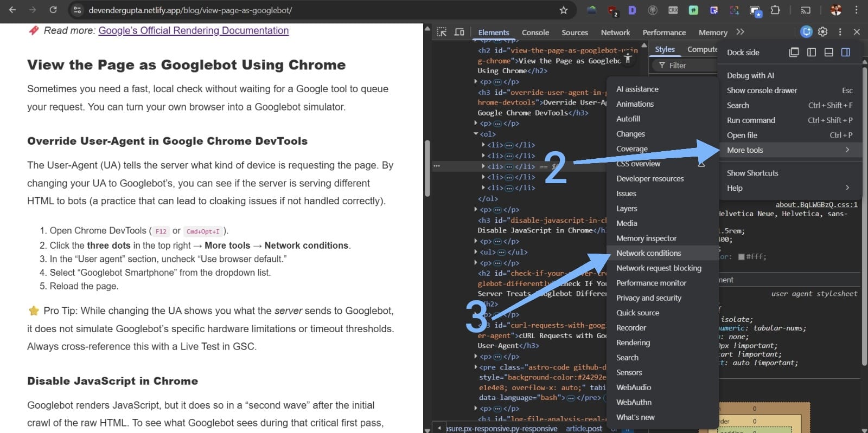Click article.post in the breadcrumb
Viewport: 868px width, 433px height.
click(584, 428)
